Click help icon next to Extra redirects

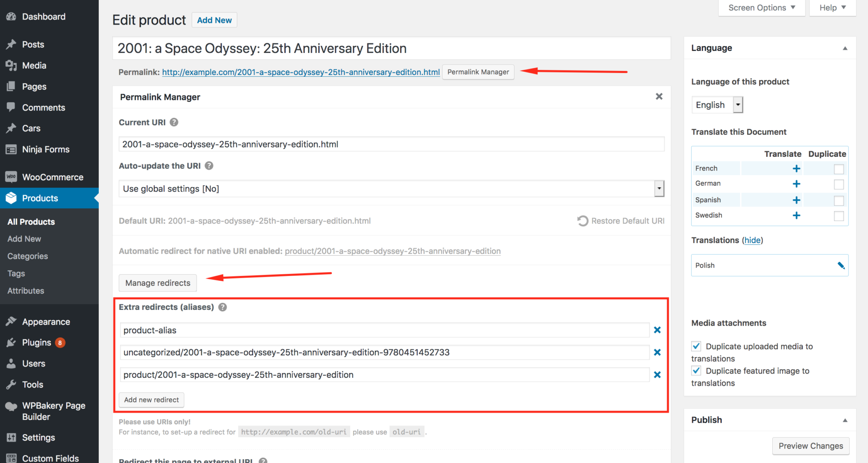click(223, 307)
